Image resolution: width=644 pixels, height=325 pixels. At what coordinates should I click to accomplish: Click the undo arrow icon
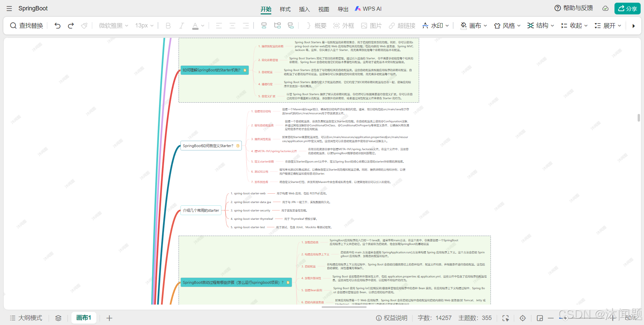coord(57,25)
